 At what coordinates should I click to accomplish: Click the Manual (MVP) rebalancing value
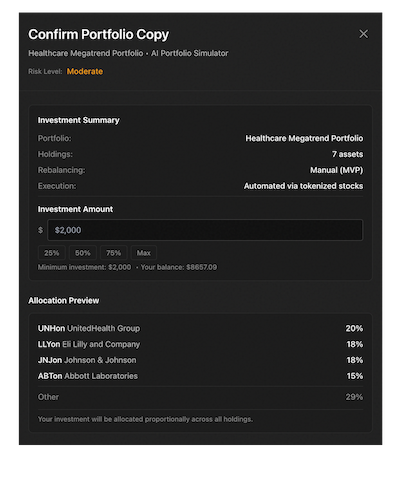coord(337,170)
